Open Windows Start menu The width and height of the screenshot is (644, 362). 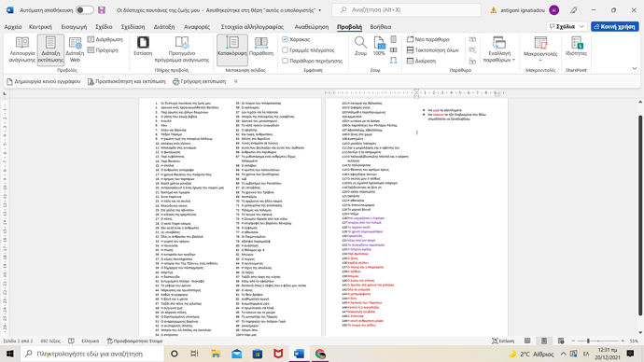(x=10, y=354)
